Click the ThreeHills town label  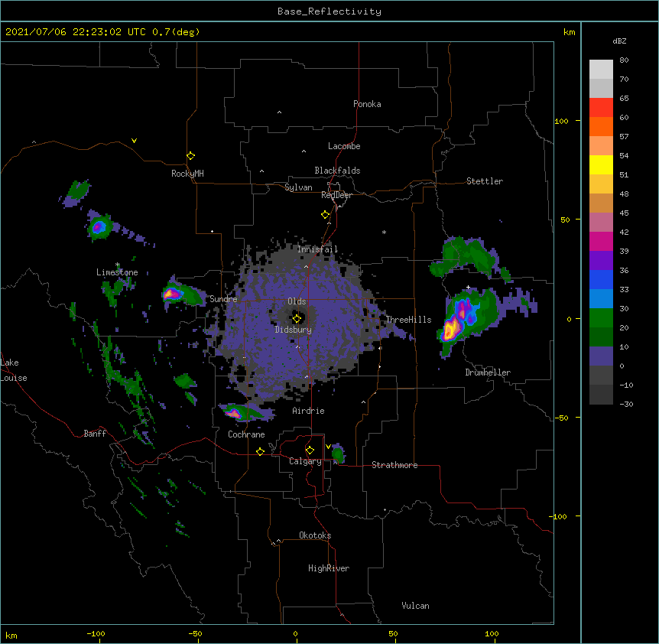[409, 320]
